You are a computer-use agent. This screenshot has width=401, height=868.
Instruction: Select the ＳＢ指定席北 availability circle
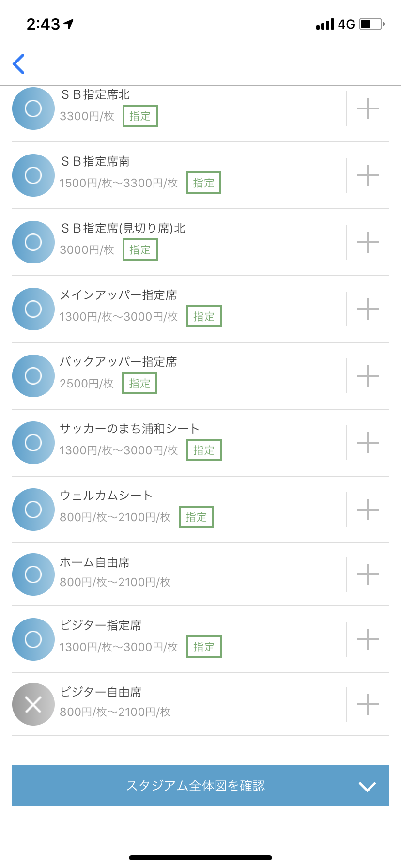[x=33, y=108]
